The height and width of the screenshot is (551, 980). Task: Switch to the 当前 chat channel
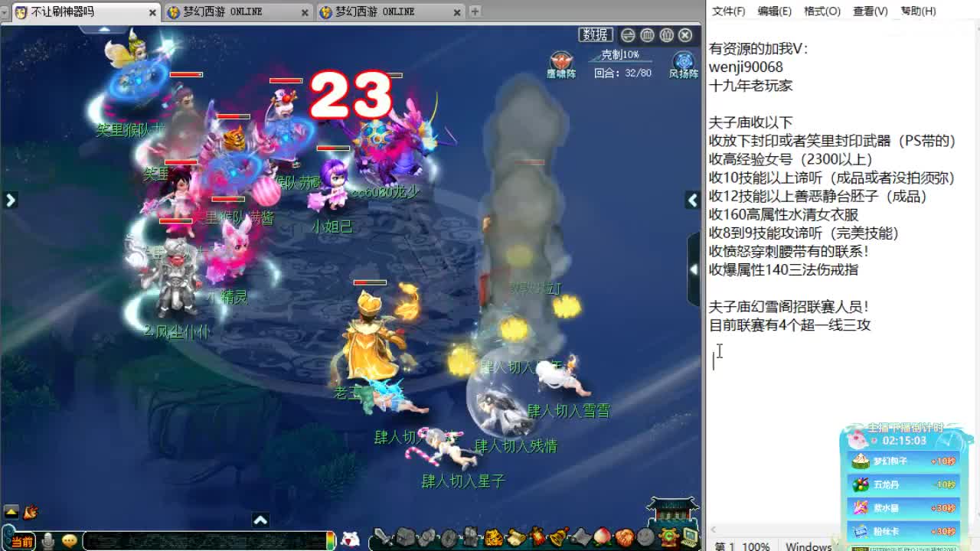click(x=21, y=541)
